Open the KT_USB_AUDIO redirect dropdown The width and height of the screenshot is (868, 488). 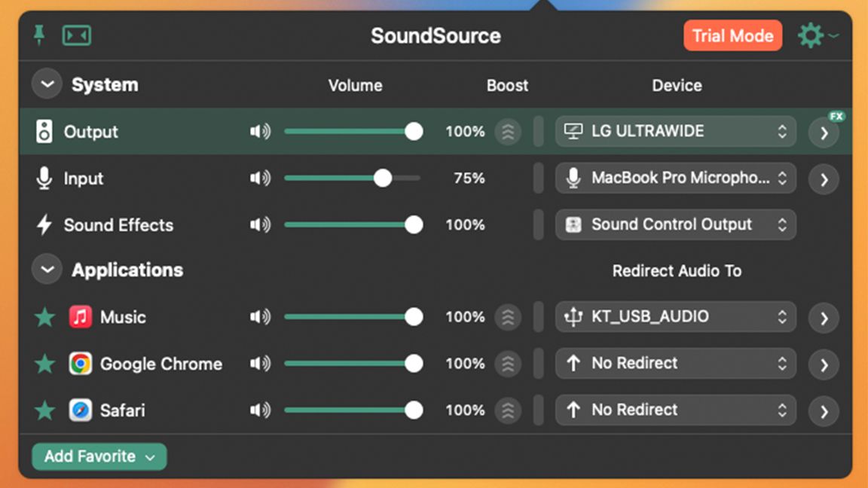pyautogui.click(x=675, y=317)
